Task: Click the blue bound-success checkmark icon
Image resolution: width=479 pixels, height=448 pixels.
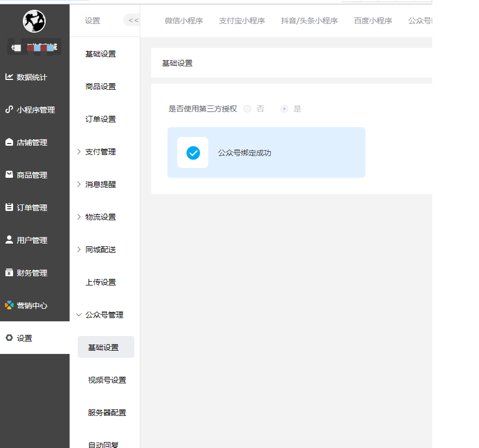Action: pos(193,153)
